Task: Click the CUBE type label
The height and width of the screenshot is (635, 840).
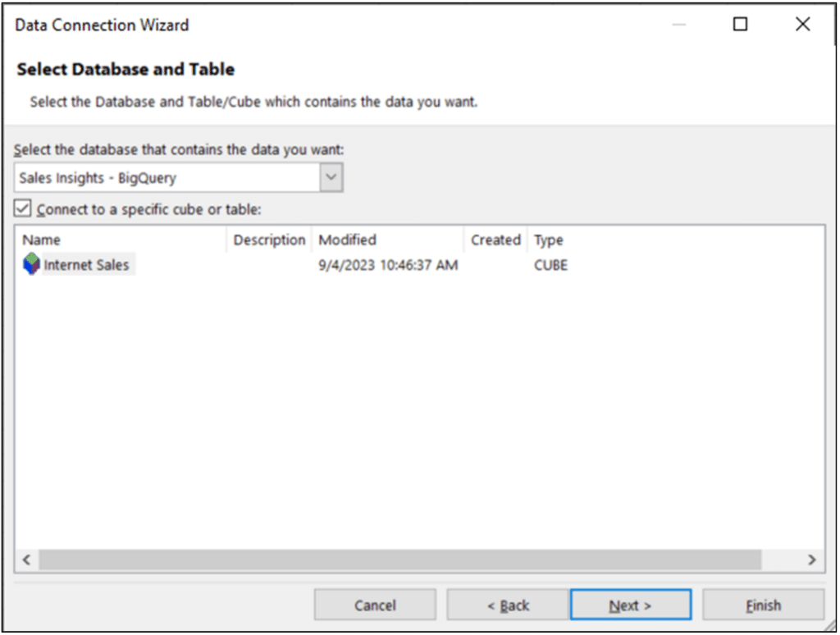Action: (550, 265)
